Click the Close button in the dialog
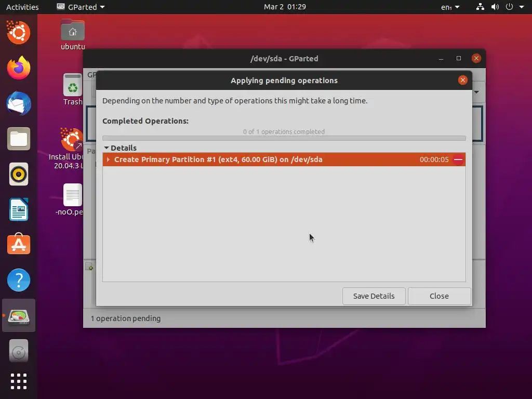532x399 pixels. [440, 296]
